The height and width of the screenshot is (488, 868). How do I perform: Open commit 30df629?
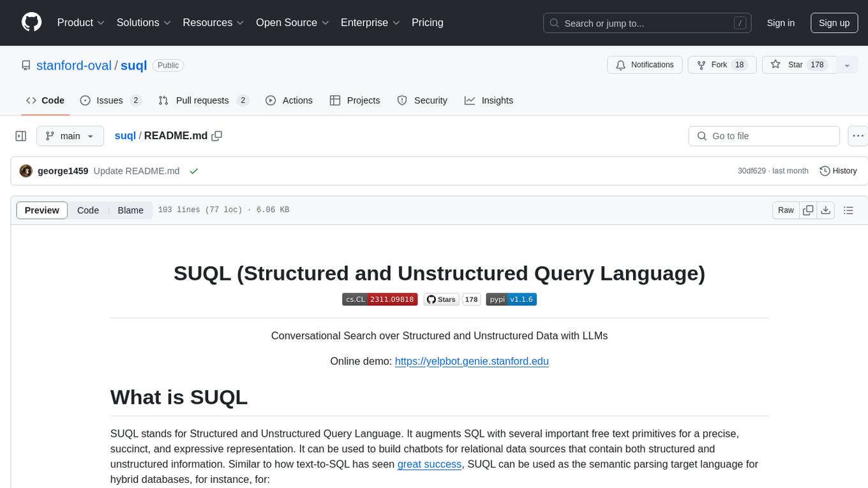click(x=752, y=171)
